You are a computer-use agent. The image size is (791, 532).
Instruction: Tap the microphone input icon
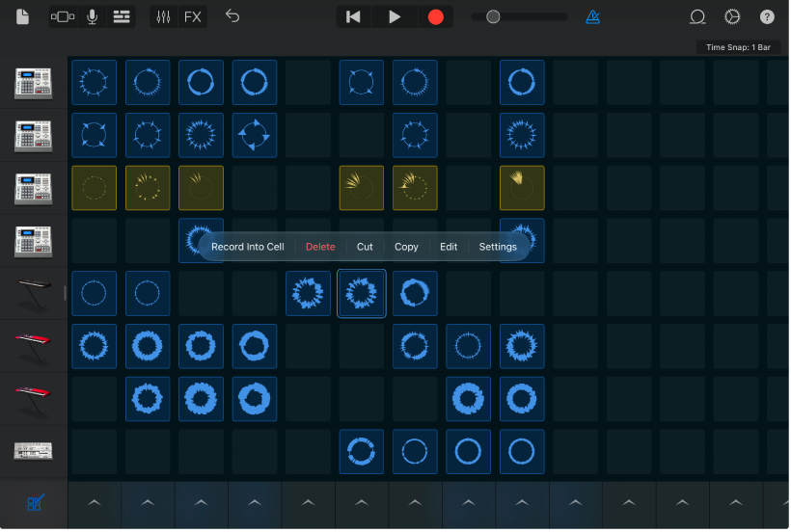[92, 16]
